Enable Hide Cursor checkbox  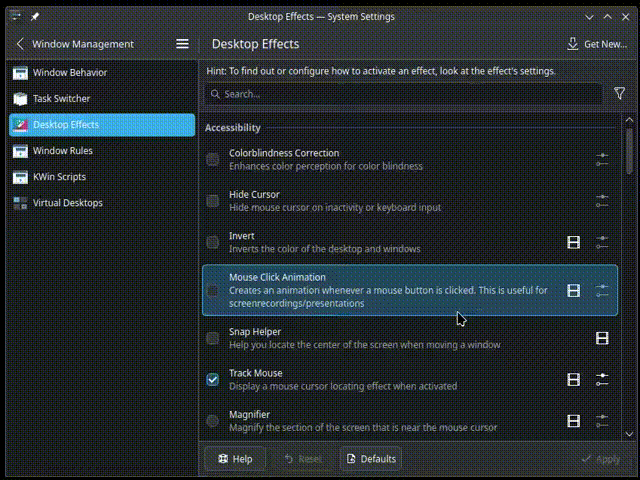[x=212, y=201]
